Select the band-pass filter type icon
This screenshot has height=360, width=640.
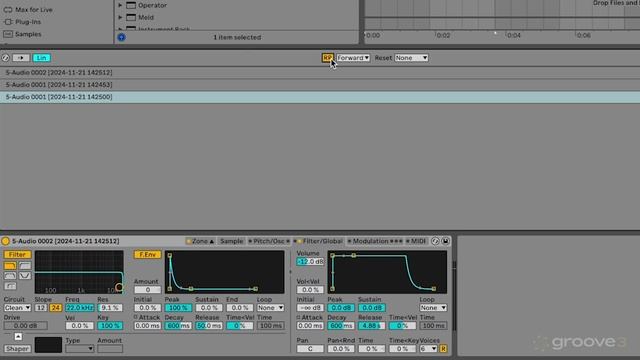tap(10, 276)
